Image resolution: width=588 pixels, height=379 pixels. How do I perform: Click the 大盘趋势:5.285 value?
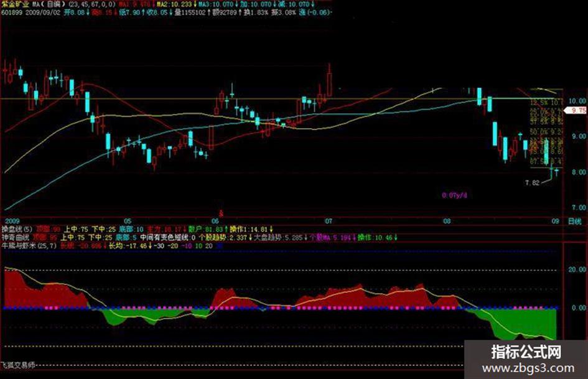(278, 237)
